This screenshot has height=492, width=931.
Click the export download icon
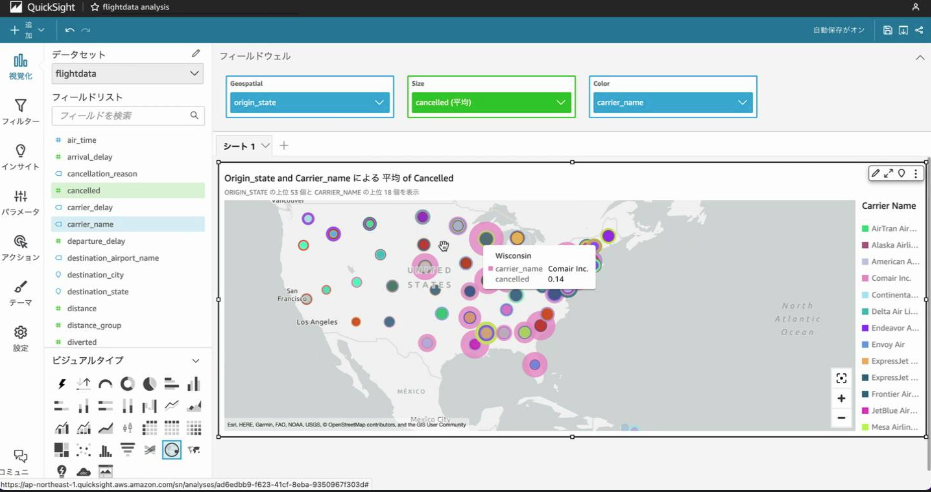(903, 30)
